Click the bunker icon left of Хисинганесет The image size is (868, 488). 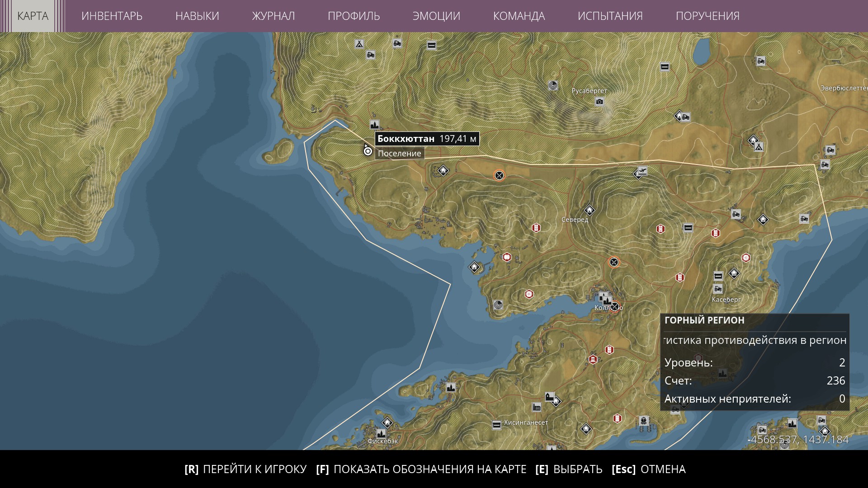point(496,425)
